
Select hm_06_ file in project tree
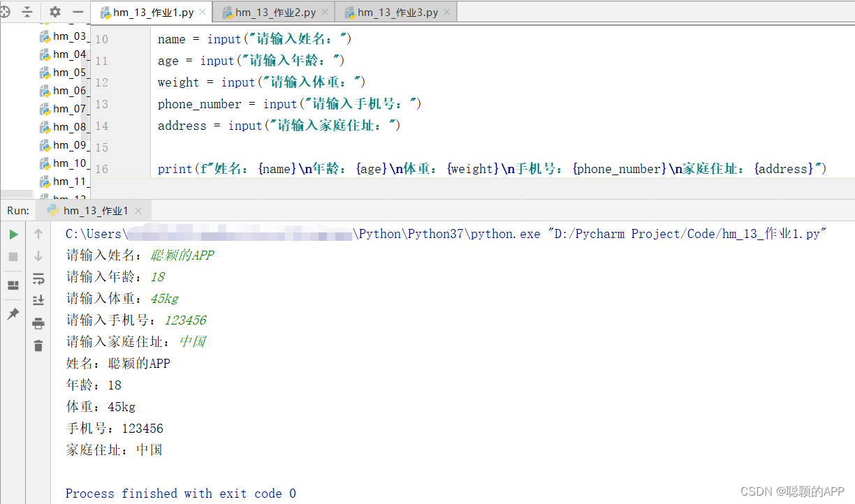pos(64,91)
